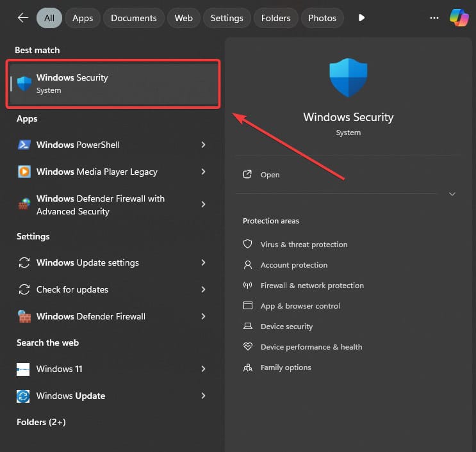Click the Windows 11 web result thumbnail
Image resolution: width=476 pixels, height=452 pixels.
23,369
